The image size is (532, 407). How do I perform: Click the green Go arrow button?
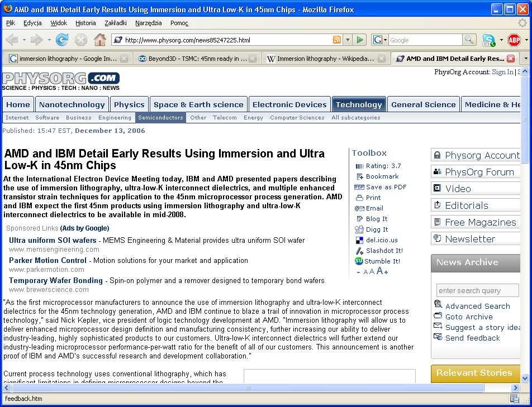click(360, 40)
